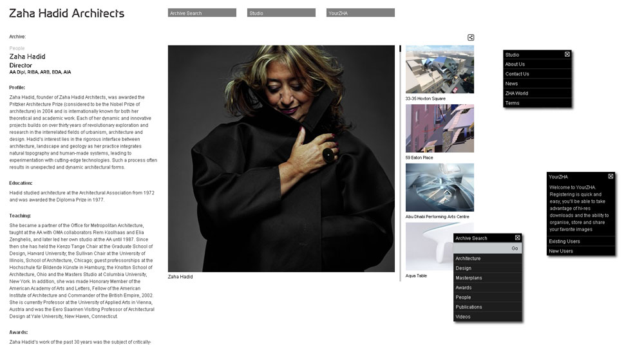This screenshot has width=644, height=345.
Task: Click the People breadcrumb link
Action: 17,48
